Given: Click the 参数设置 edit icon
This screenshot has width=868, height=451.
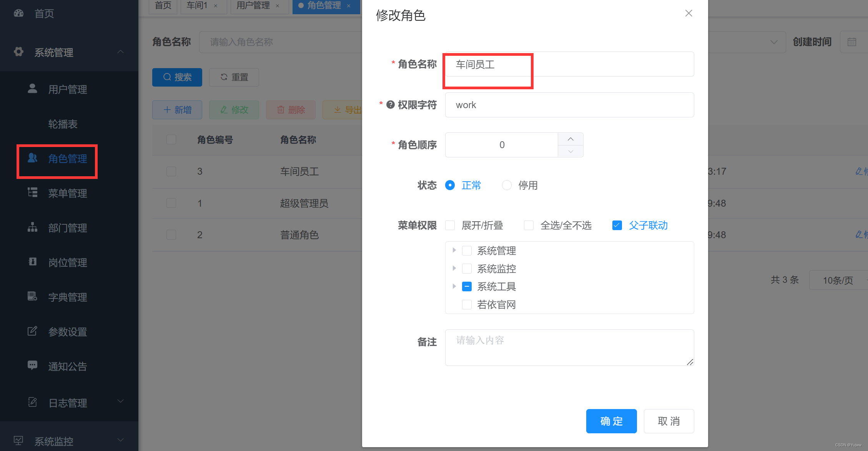Looking at the screenshot, I should click(32, 331).
